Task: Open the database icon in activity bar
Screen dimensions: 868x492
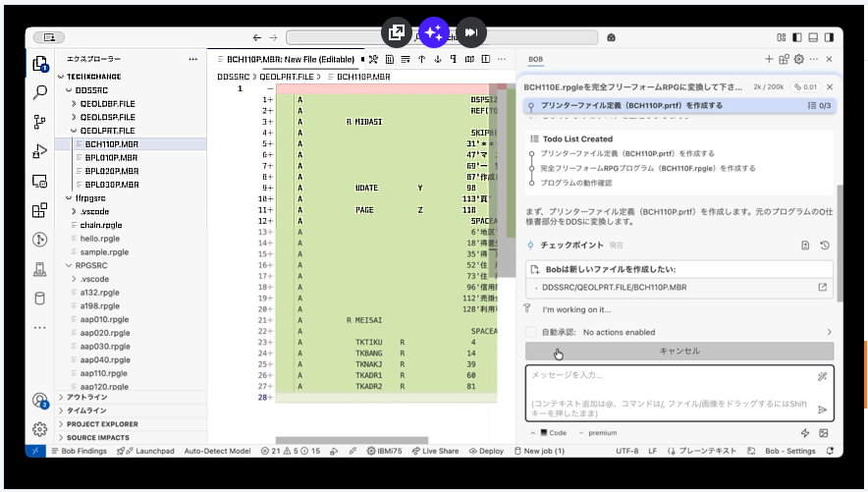Action: point(40,299)
